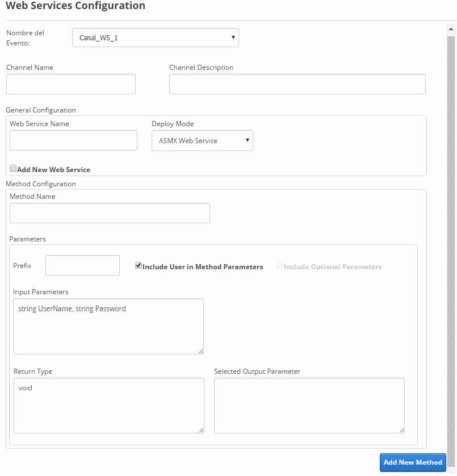Click the Return Type text area
Image resolution: width=457 pixels, height=476 pixels.
(109, 406)
